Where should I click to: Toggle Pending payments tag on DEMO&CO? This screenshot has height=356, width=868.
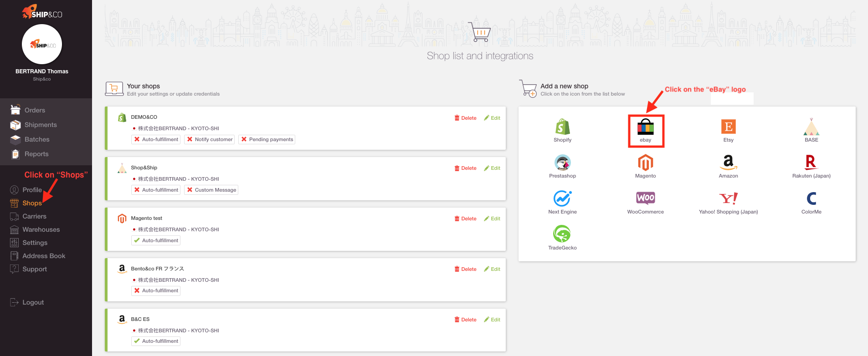coord(267,139)
